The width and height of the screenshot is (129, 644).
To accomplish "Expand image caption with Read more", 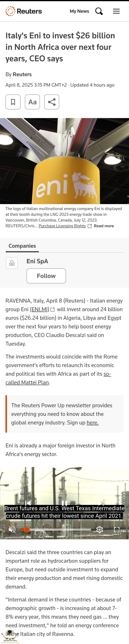I will pyautogui.click(x=104, y=226).
